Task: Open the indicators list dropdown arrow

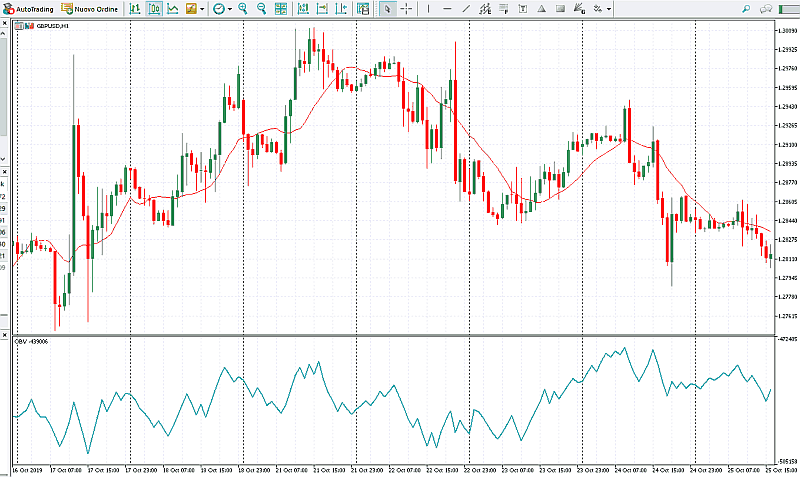Action: tap(203, 9)
